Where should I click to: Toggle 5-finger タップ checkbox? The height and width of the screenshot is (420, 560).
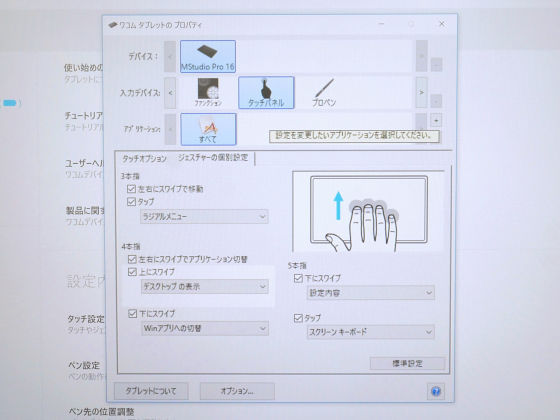pyautogui.click(x=298, y=318)
